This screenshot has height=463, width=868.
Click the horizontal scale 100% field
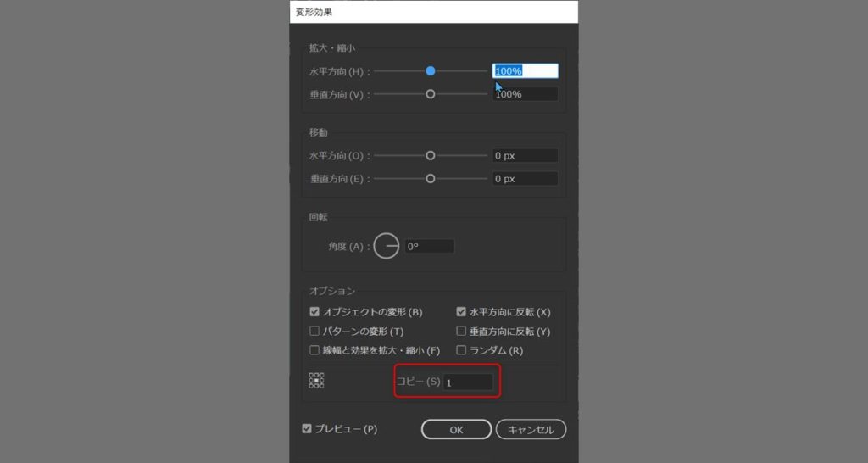(525, 71)
